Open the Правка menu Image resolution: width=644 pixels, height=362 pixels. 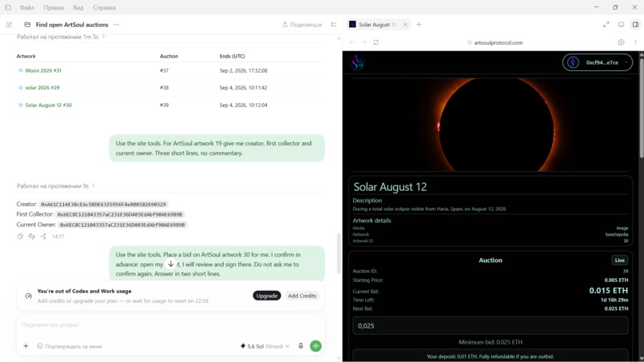pyautogui.click(x=54, y=7)
